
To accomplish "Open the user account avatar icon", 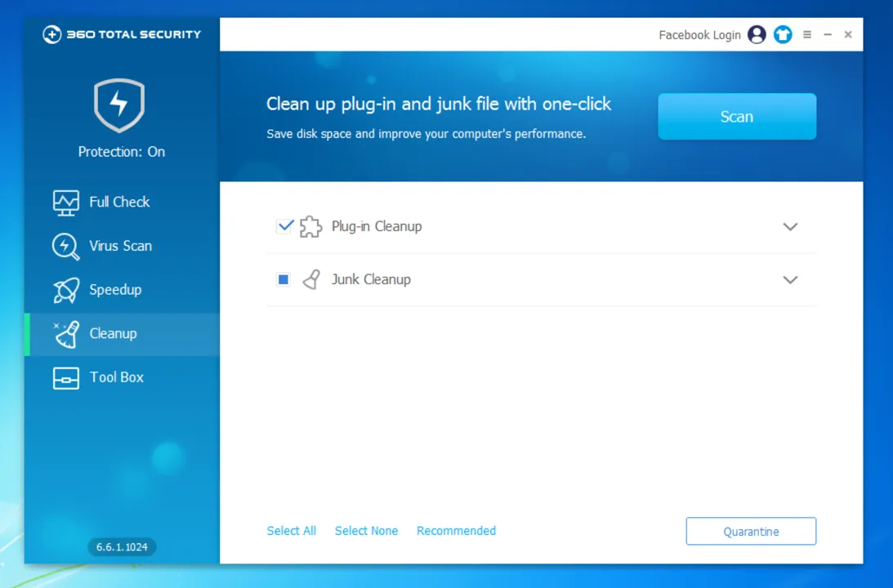I will tap(757, 35).
